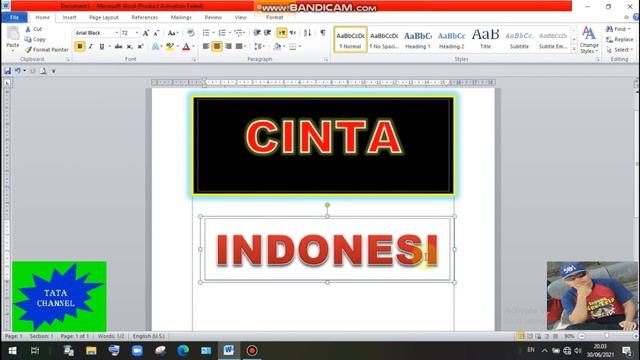Apply bullets list formatting
Viewport: 640px width, 360px height.
pos(206,33)
